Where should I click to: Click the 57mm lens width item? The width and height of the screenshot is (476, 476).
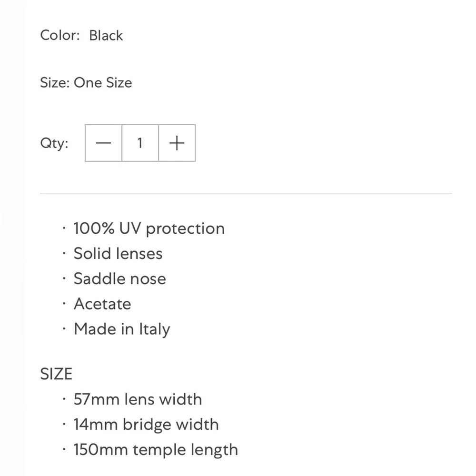[138, 399]
